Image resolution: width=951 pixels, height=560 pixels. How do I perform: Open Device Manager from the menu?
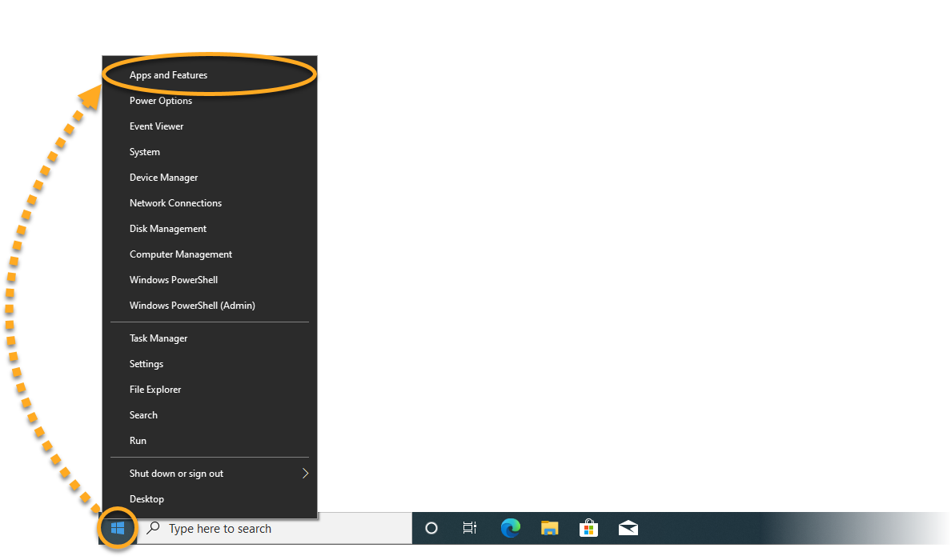164,178
